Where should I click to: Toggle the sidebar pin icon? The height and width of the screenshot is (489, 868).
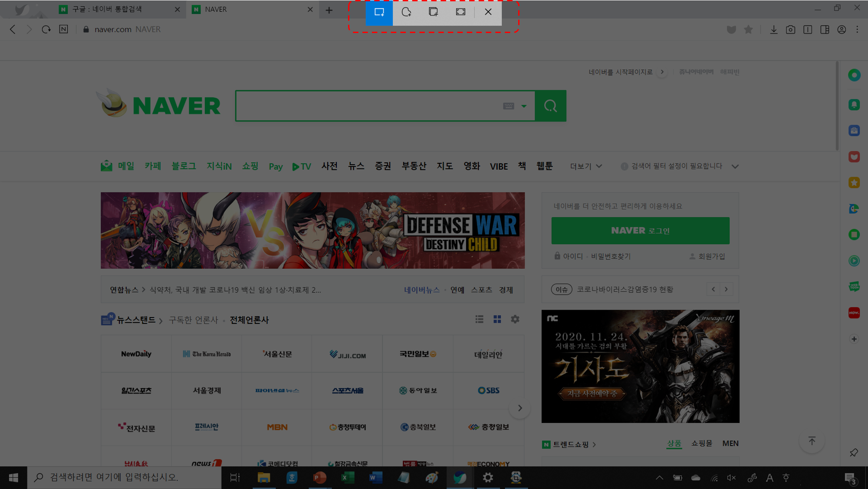pos(854,453)
